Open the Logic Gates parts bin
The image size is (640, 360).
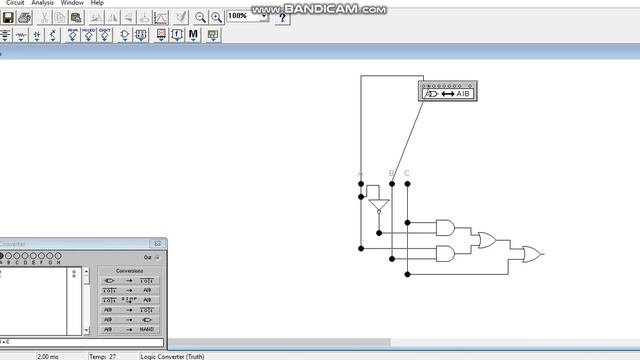coord(124,36)
